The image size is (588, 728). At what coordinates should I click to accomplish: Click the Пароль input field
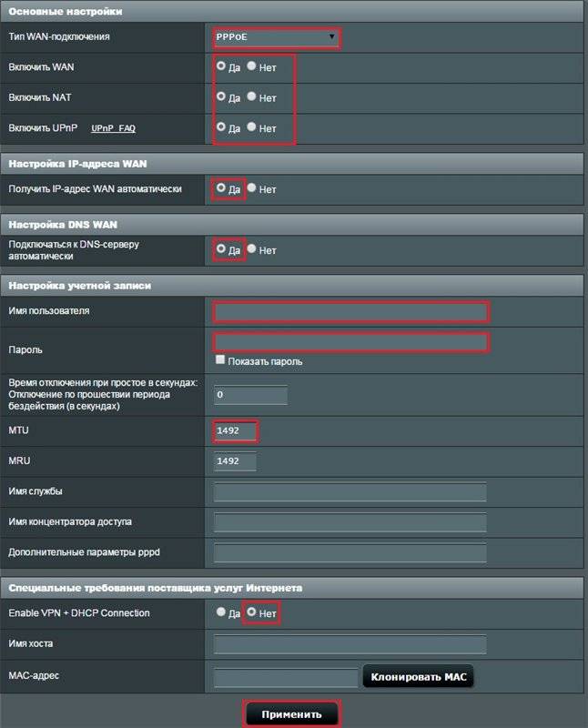[x=351, y=342]
